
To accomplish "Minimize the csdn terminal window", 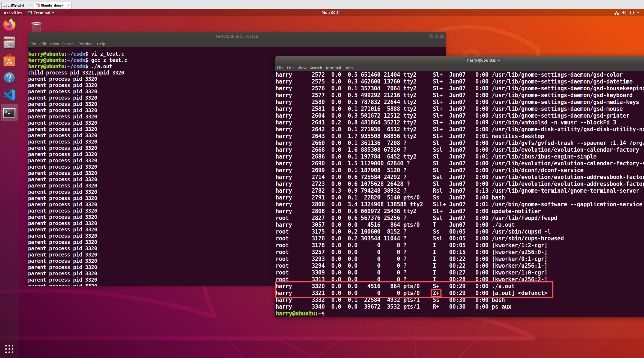I will click(x=431, y=36).
